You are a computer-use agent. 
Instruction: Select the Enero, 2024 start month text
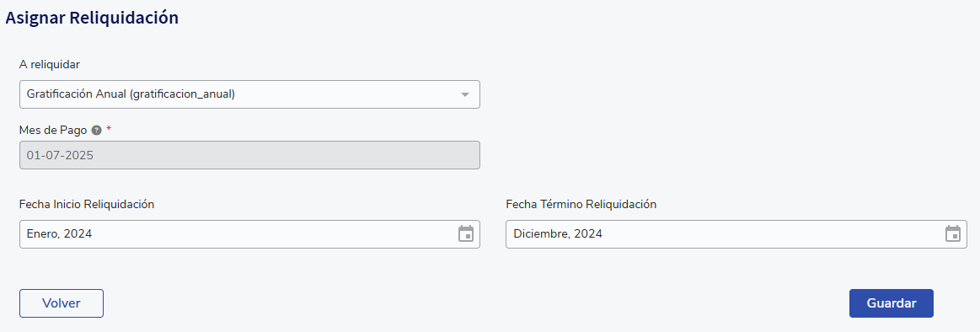pyautogui.click(x=59, y=234)
